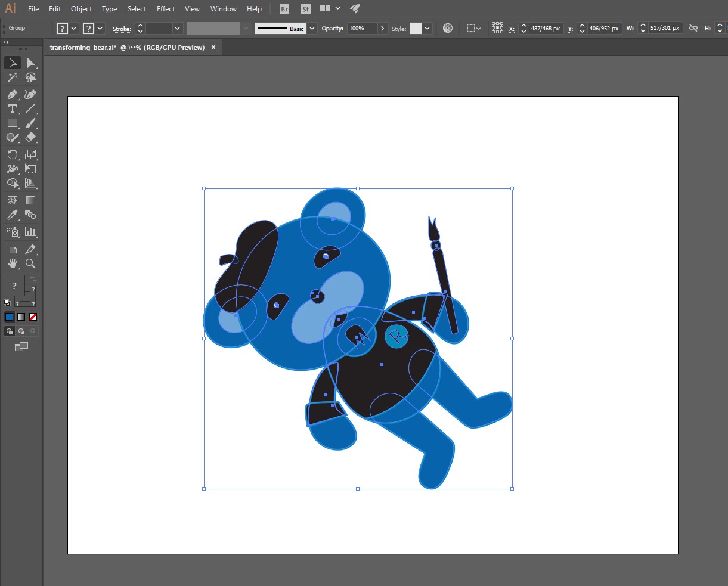
Task: Open the Window menu
Action: pos(224,9)
